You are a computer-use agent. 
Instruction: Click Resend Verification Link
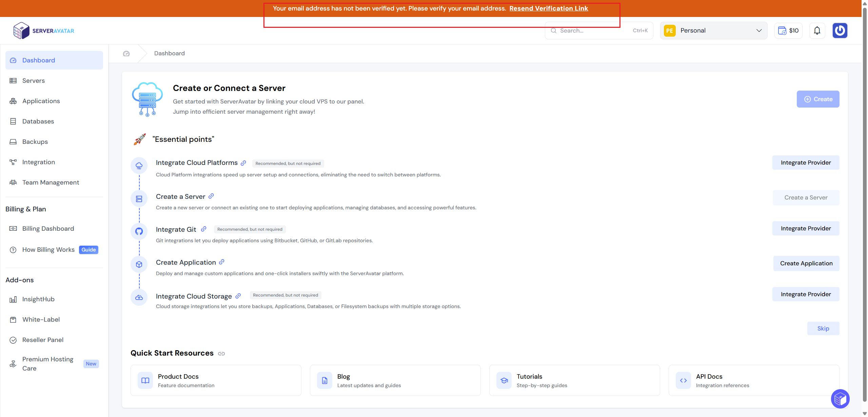[x=549, y=8]
